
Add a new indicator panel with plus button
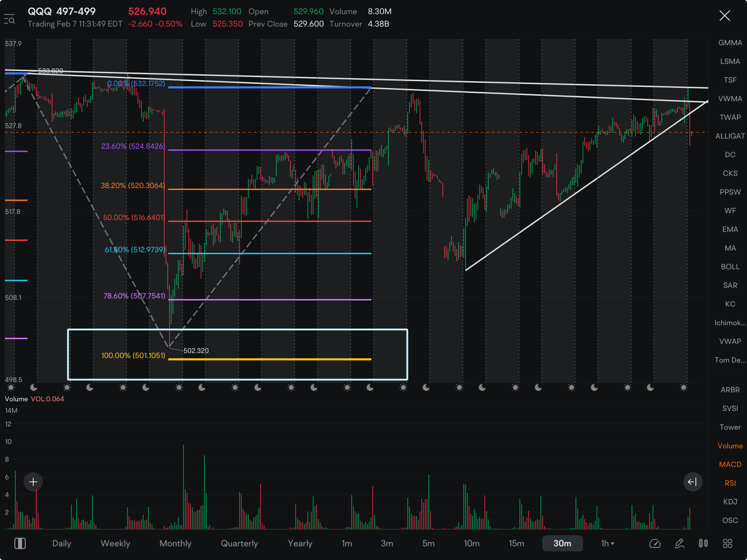tap(33, 482)
